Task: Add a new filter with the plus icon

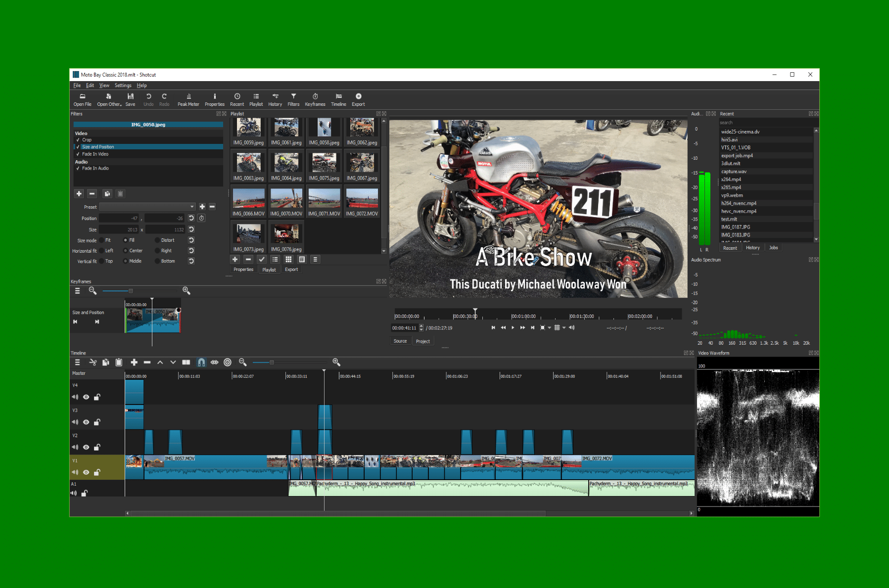Action: 79,194
